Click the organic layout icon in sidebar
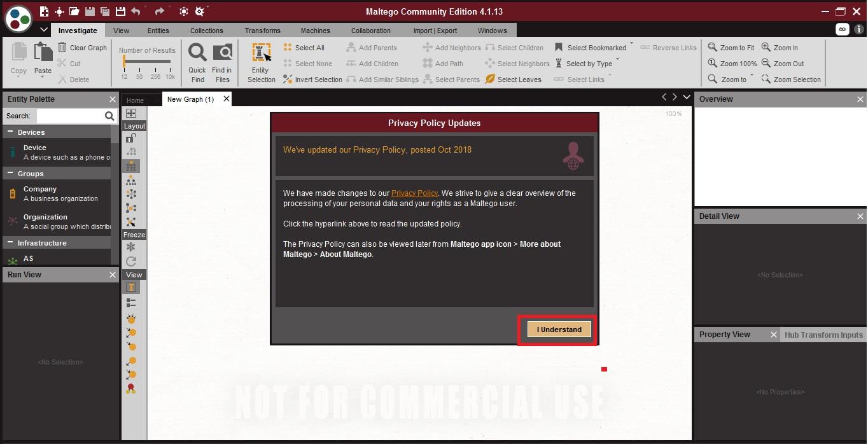868x444 pixels. [x=131, y=208]
